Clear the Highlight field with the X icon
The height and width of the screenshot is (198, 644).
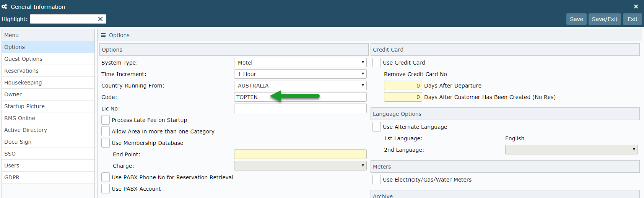100,19
